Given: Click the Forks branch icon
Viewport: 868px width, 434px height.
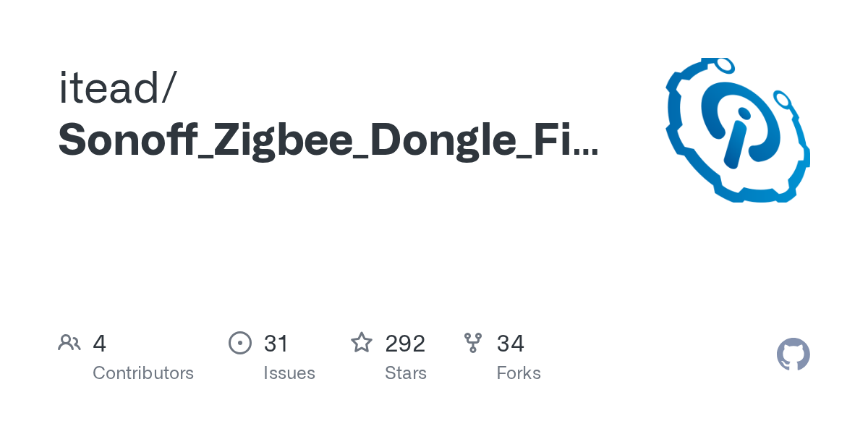Looking at the screenshot, I should (x=473, y=343).
